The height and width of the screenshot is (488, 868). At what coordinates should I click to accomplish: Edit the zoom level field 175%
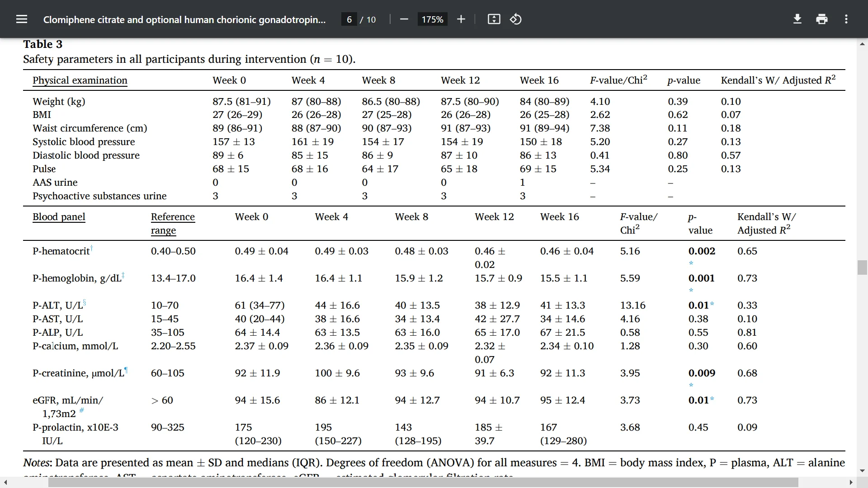click(432, 19)
